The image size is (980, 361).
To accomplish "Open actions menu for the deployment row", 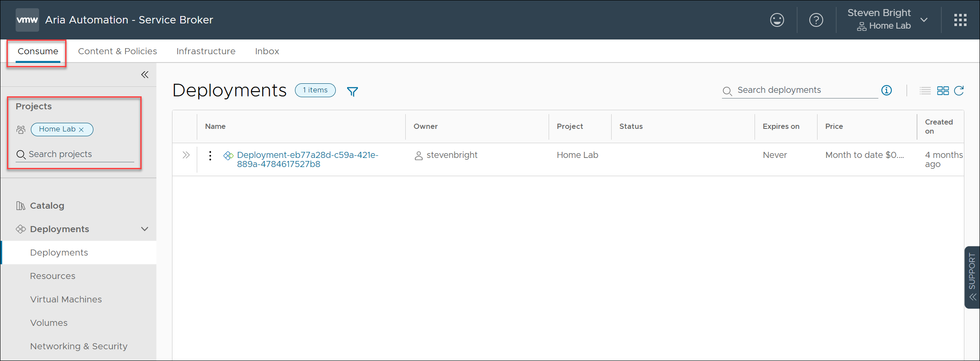I will point(210,156).
